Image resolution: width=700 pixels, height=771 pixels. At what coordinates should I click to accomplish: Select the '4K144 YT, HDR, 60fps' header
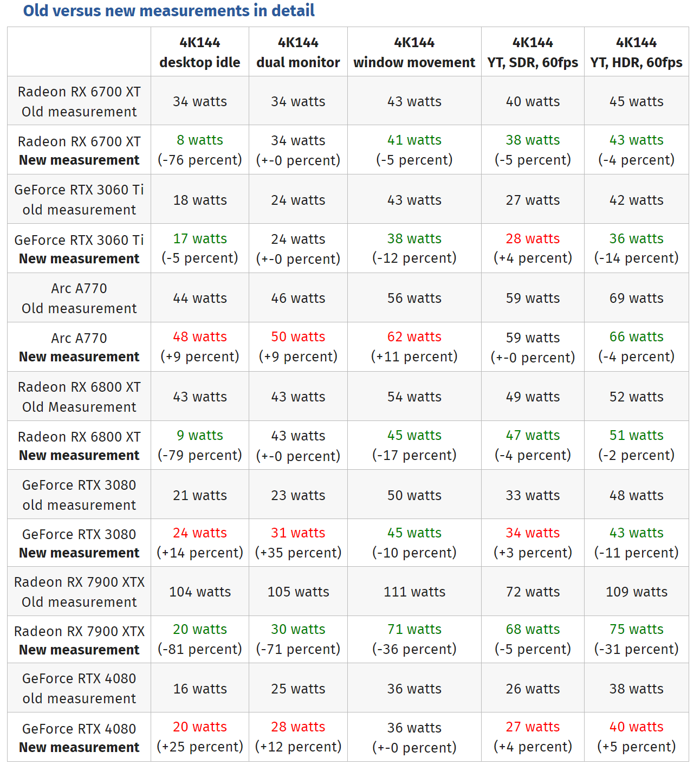tap(636, 52)
